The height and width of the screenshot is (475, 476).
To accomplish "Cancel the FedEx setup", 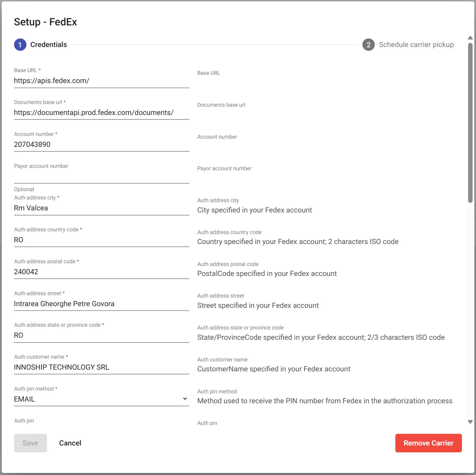I will 70,443.
